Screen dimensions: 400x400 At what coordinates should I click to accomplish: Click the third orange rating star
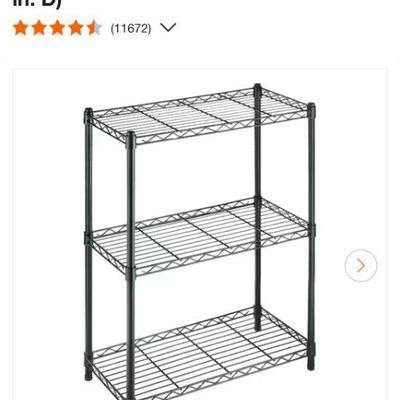point(57,28)
